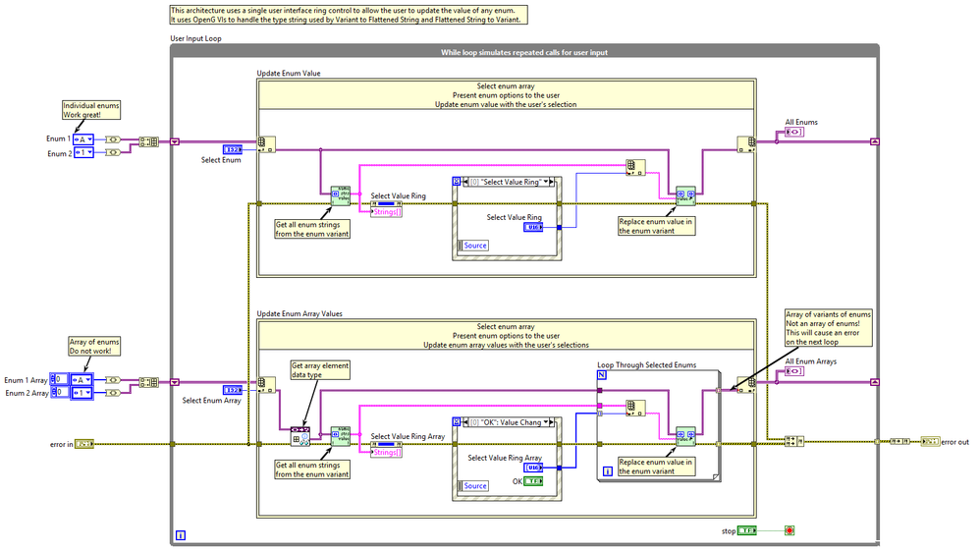Click the All Enums indicator terminal
Viewport: 980px width, 552px height.
[794, 133]
